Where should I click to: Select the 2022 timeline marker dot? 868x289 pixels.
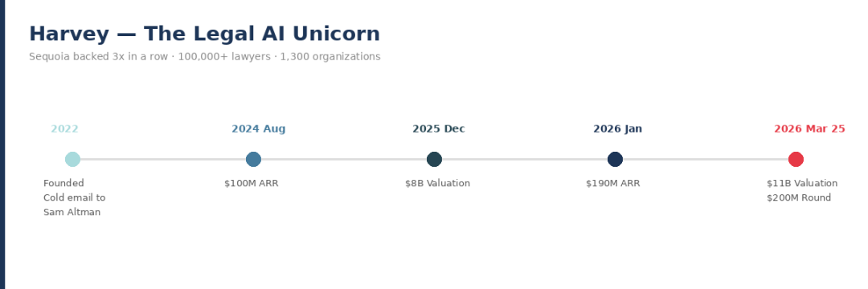72,159
